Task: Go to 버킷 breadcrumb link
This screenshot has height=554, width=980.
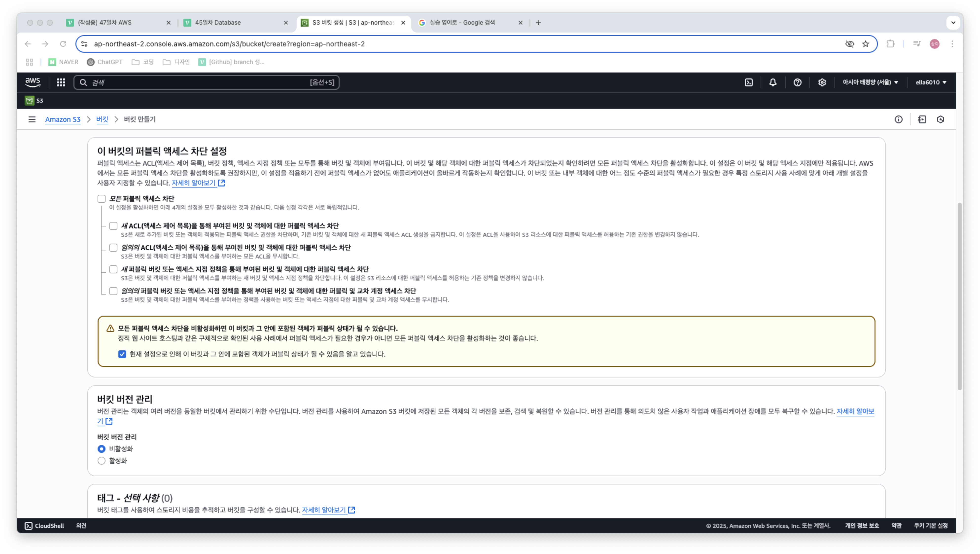Action: [102, 120]
